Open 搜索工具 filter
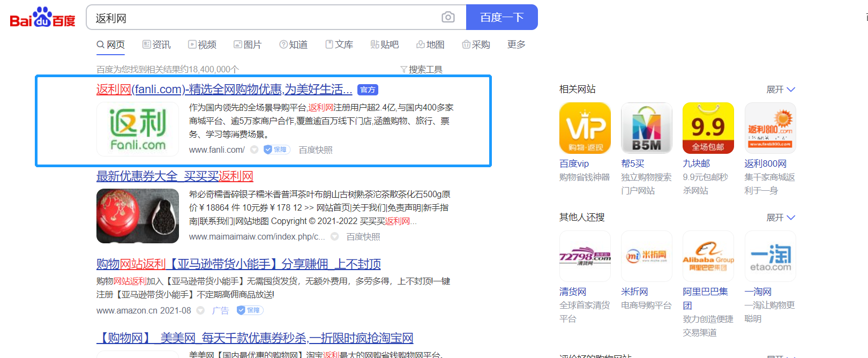Screen dimensions: 868x358 click(421, 69)
